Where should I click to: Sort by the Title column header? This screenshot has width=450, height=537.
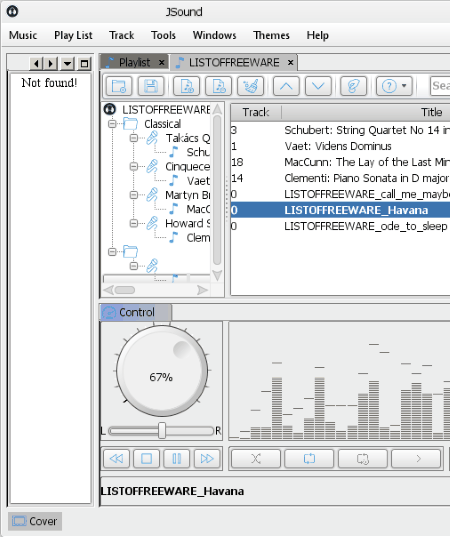366,112
